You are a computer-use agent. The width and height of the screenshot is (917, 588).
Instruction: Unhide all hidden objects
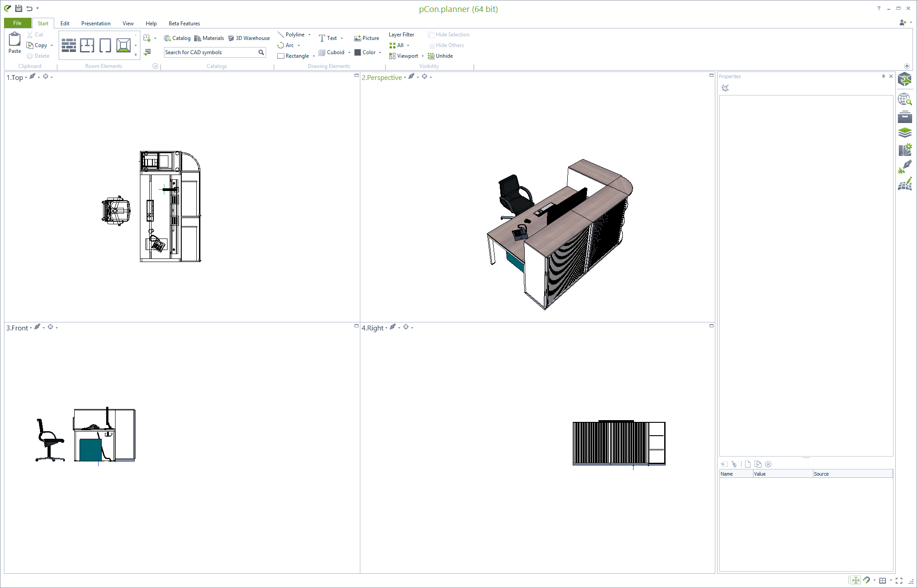[x=440, y=56]
